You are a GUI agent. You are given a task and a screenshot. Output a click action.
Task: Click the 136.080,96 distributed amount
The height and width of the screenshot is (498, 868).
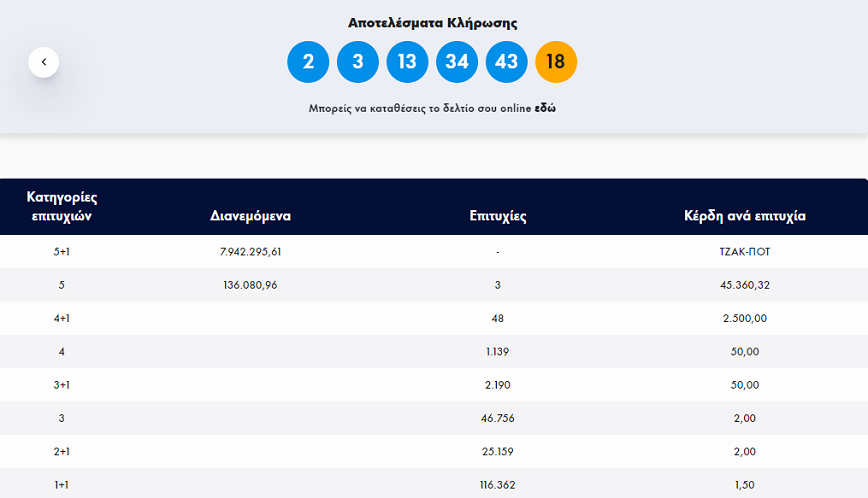(x=250, y=285)
